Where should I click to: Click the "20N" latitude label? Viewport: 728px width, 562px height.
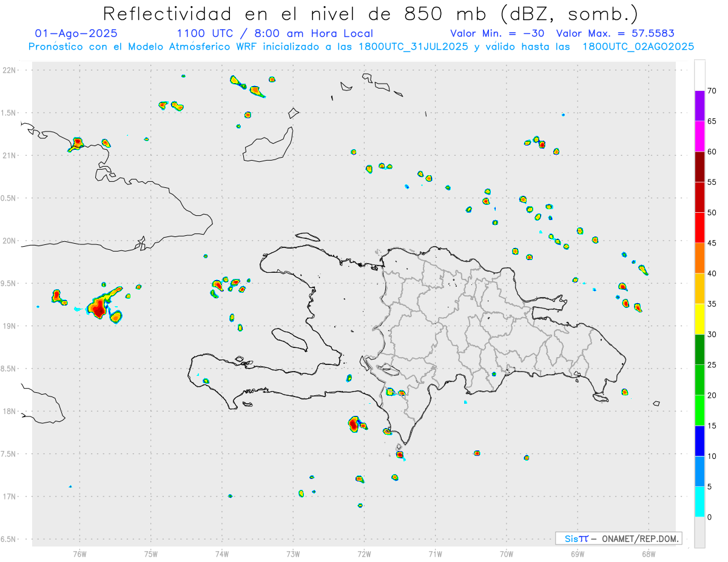tap(10, 241)
